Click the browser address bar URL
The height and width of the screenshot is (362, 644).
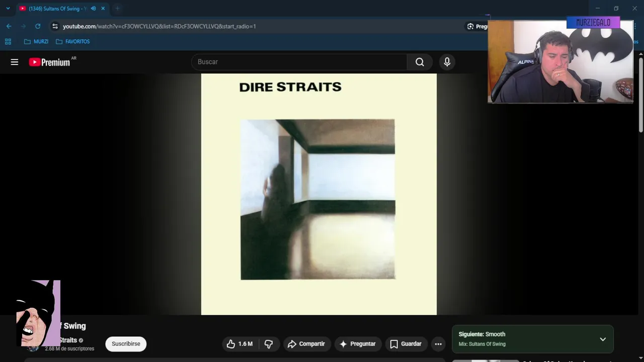(159, 26)
